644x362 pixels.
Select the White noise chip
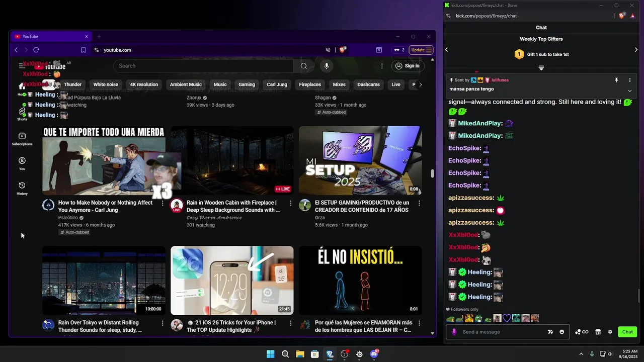pyautogui.click(x=106, y=84)
